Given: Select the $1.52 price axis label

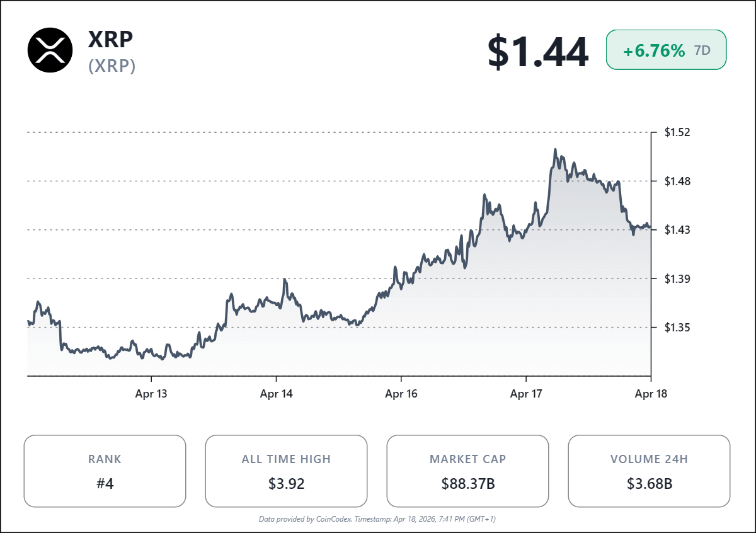Looking at the screenshot, I should 678,132.
